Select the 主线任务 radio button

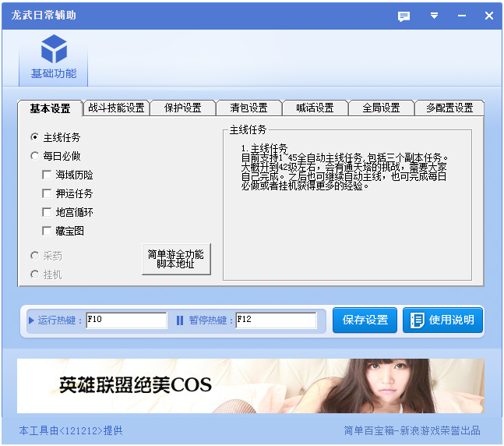pos(34,137)
